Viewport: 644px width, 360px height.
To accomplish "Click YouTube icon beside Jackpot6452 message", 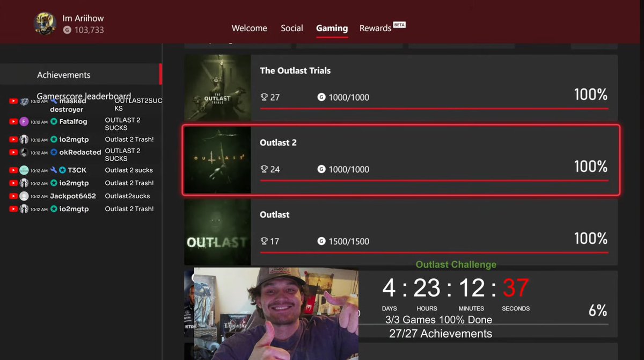I will (x=14, y=196).
